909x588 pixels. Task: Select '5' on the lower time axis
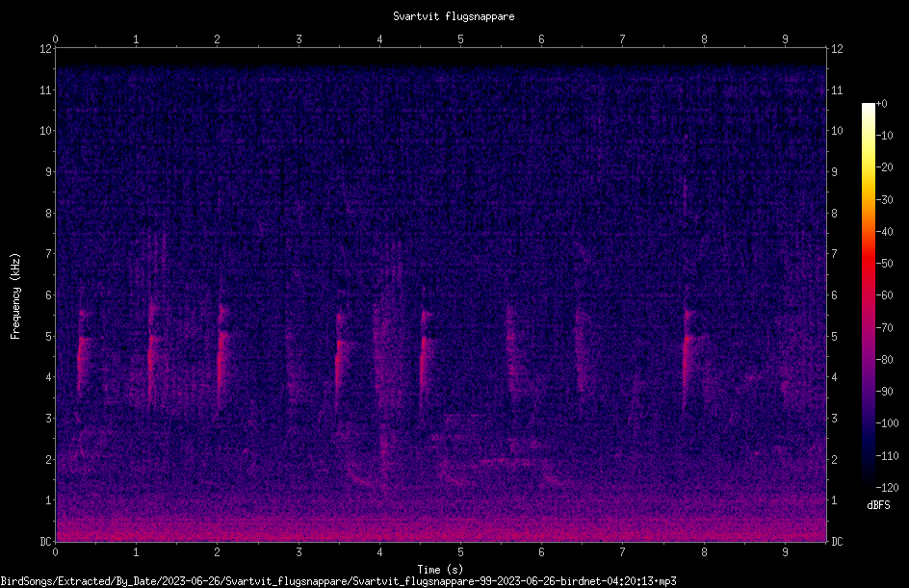(x=461, y=552)
